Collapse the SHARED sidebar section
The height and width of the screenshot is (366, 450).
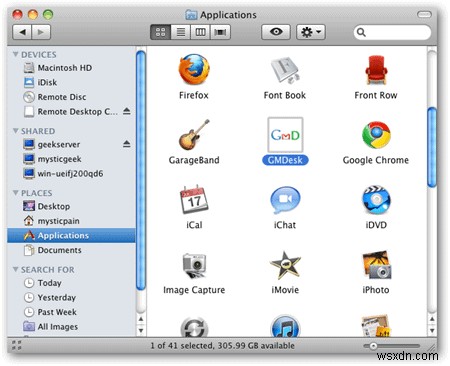(x=15, y=131)
